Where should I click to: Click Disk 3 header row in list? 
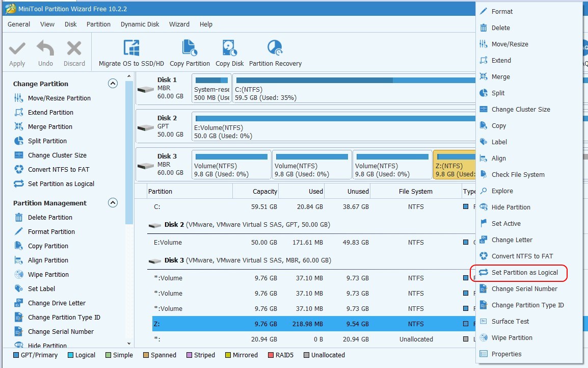coord(311,260)
